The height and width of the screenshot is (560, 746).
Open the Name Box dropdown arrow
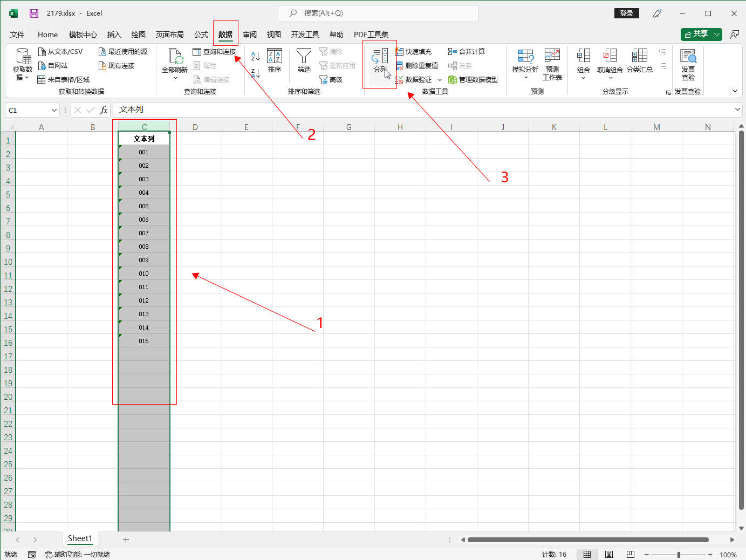point(54,110)
